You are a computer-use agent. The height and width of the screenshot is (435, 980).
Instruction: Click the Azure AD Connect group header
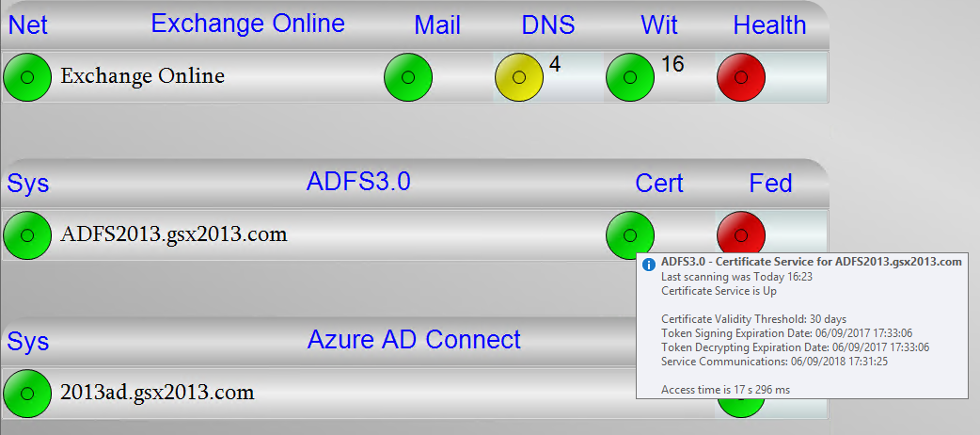414,339
